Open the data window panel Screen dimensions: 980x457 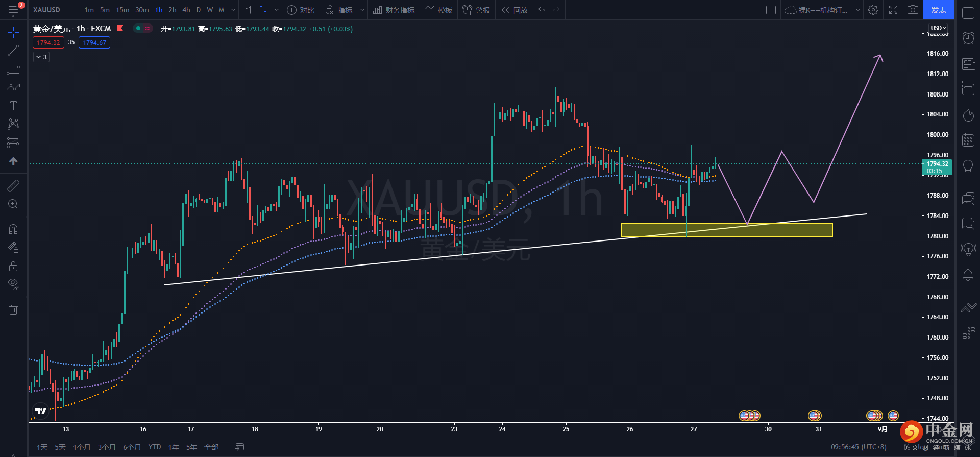point(968,89)
